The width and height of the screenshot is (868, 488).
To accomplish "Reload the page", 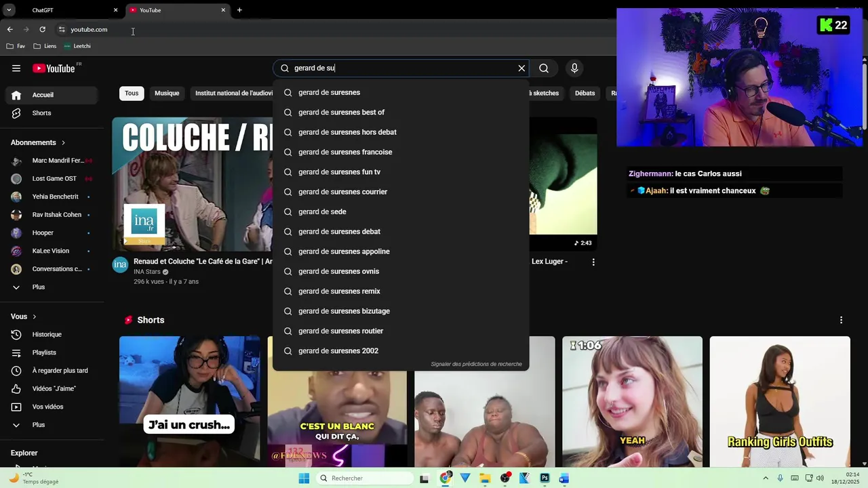I will [x=42, y=30].
